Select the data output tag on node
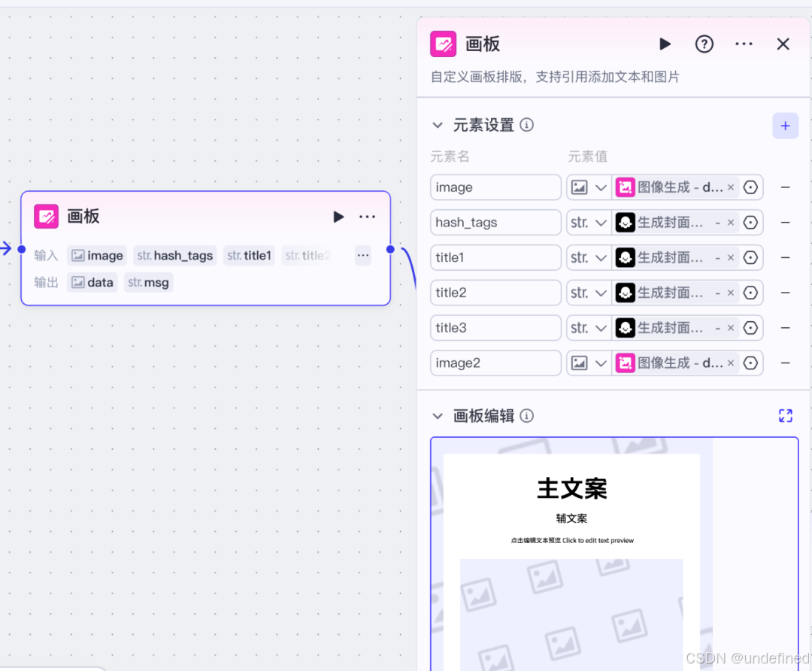812x671 pixels. point(92,282)
